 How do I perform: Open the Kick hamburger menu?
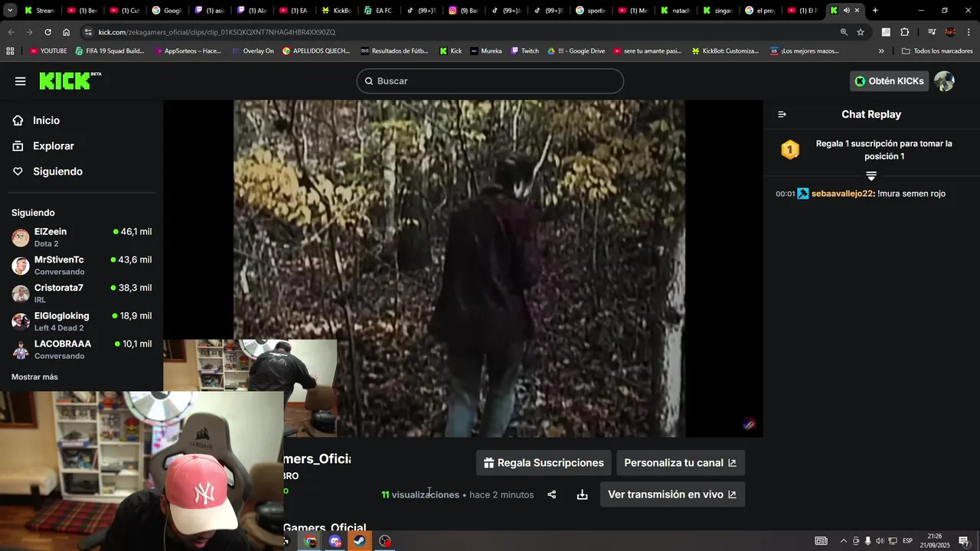20,81
